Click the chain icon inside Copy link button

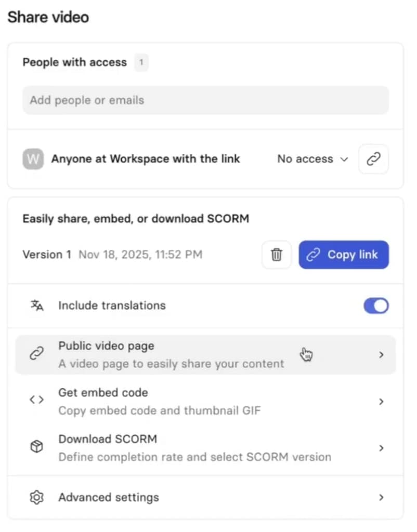tap(313, 255)
